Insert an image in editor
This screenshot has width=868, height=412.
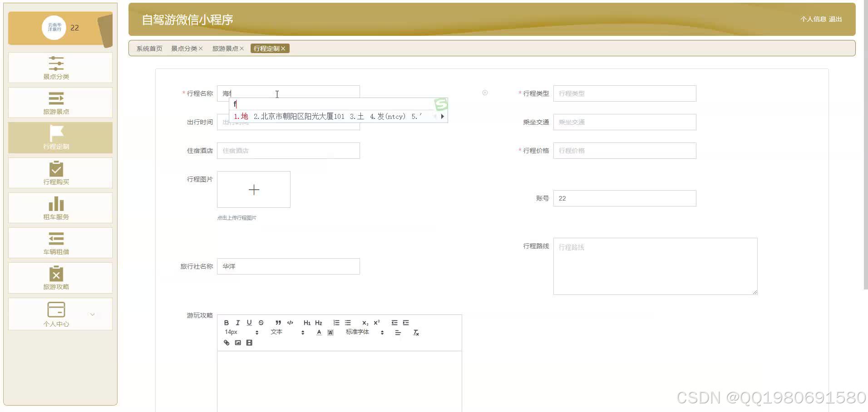238,343
